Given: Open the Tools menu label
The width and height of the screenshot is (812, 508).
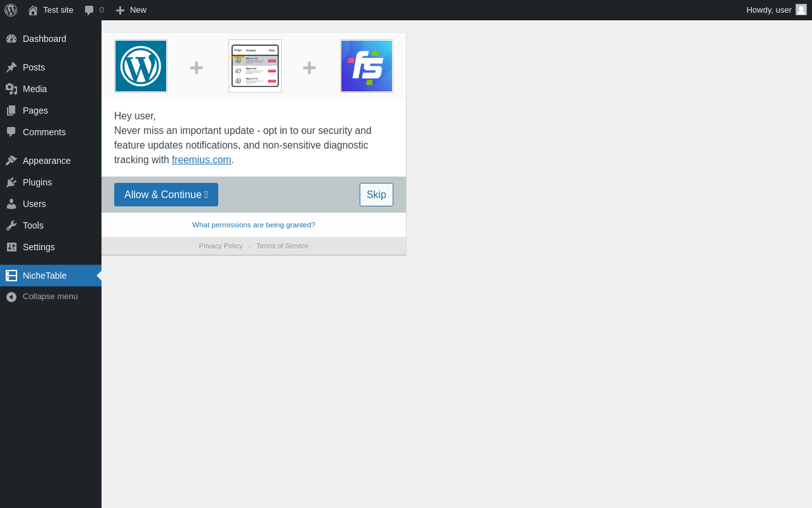Looking at the screenshot, I should point(33,225).
